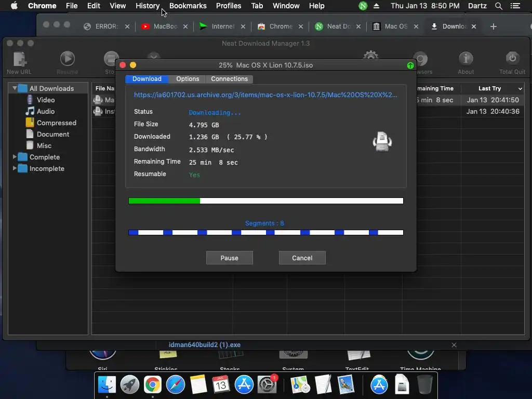Select the Compressed category in the sidebar
The height and width of the screenshot is (399, 532).
click(56, 123)
